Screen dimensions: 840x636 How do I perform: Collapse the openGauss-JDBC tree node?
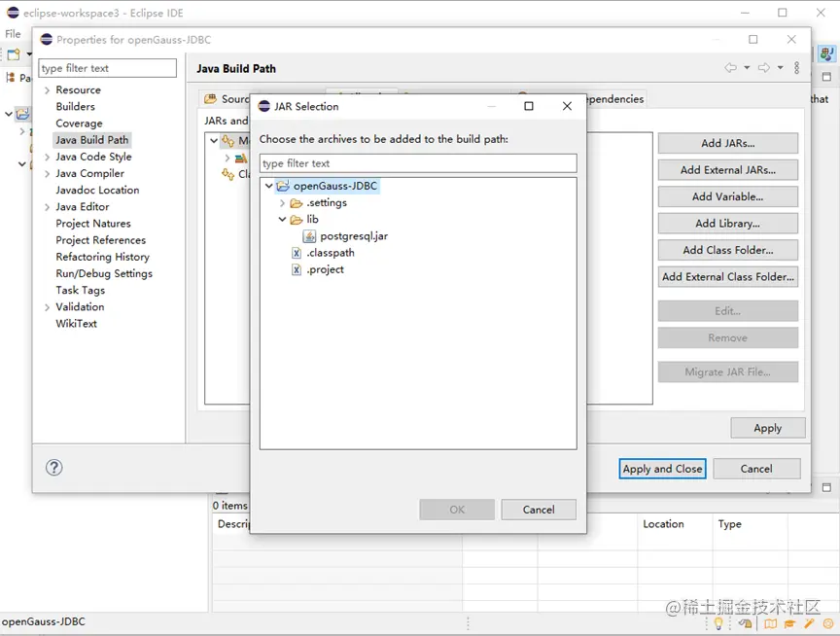click(x=269, y=186)
